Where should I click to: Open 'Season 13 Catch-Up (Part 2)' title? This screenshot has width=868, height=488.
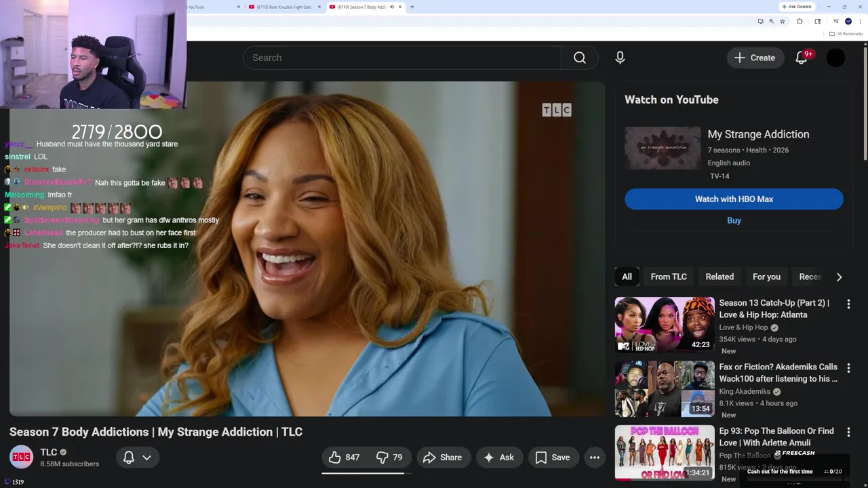tap(774, 309)
